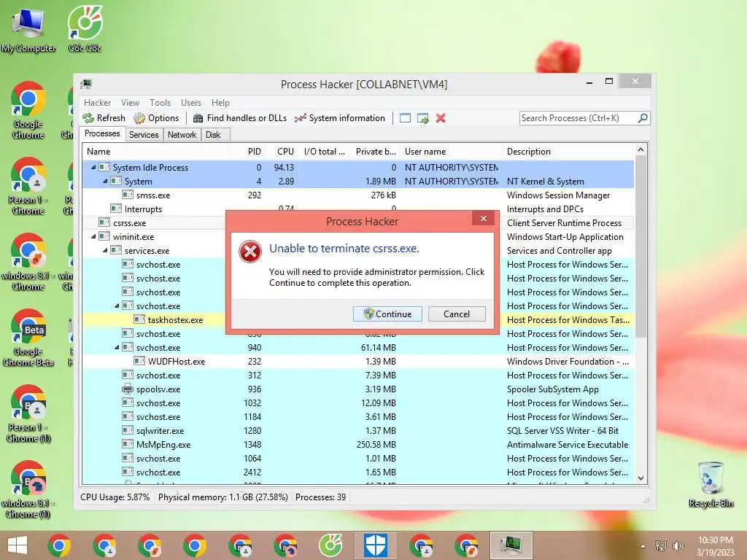
Task: Collapse svchost.exe with PID 940
Action: pos(117,347)
